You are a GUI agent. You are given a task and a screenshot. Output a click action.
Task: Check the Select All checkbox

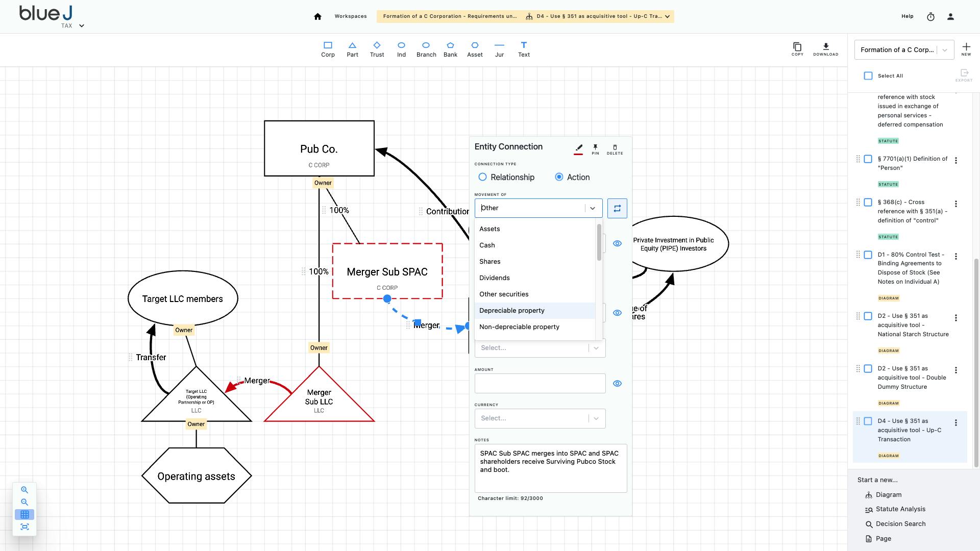(869, 76)
